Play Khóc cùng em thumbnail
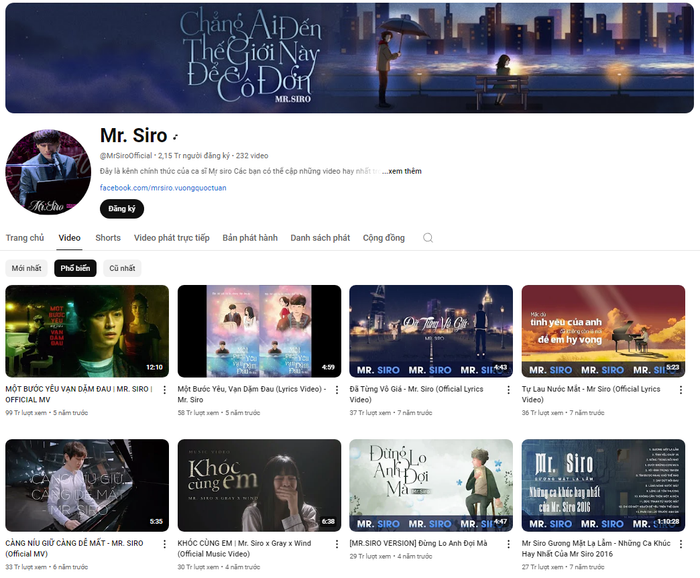 (x=259, y=485)
